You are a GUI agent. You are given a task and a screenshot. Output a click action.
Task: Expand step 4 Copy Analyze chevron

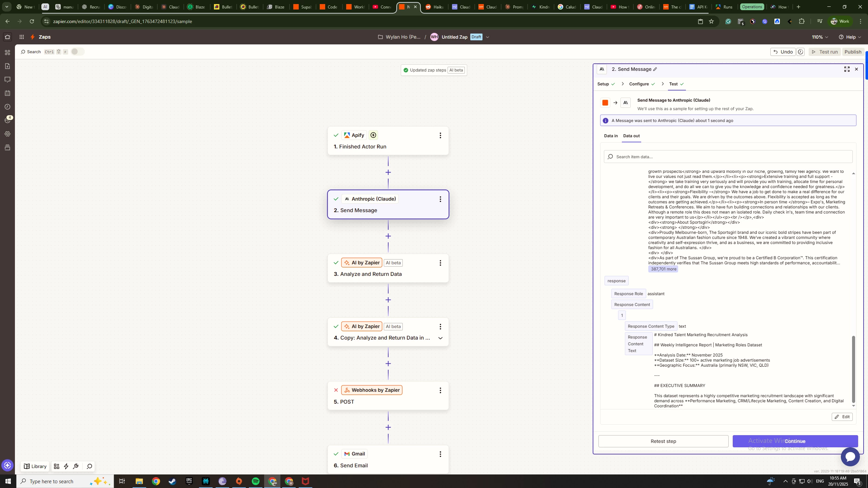pos(440,338)
